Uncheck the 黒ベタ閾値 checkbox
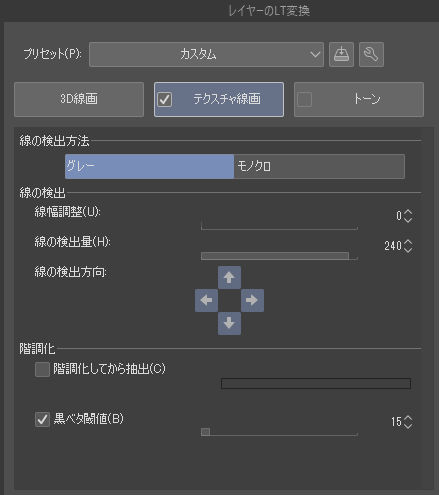The image size is (439, 495). [42, 419]
